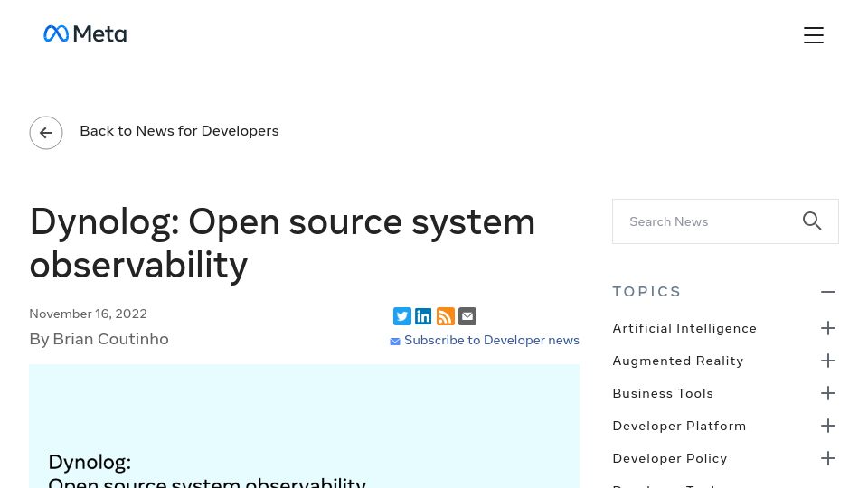Open the Dynolog hero image
The width and height of the screenshot is (868, 488).
click(304, 426)
